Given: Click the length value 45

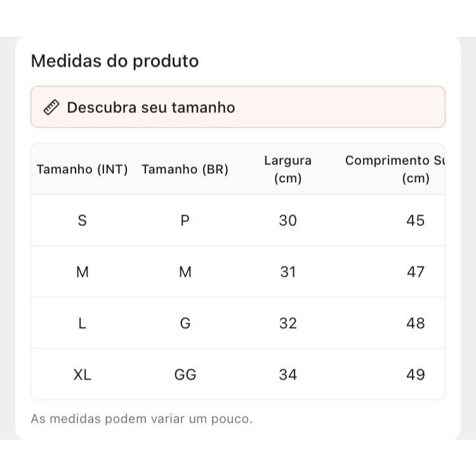Looking at the screenshot, I should (415, 221).
